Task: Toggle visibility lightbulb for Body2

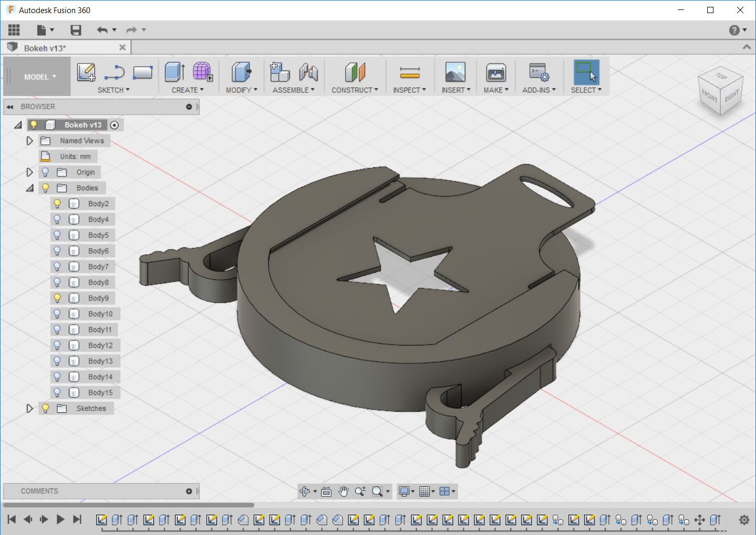Action: point(58,204)
